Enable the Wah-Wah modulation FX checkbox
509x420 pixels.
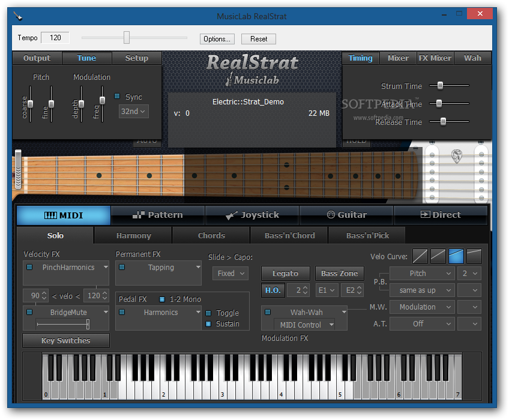[x=268, y=312]
